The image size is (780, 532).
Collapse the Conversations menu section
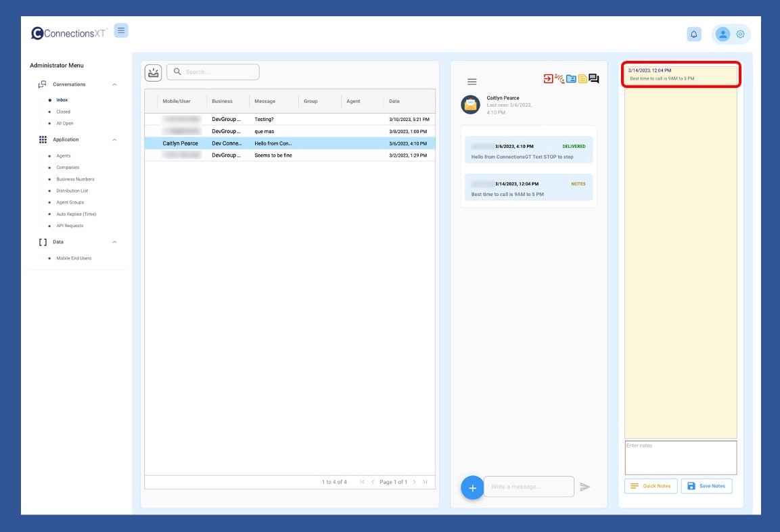(x=114, y=84)
